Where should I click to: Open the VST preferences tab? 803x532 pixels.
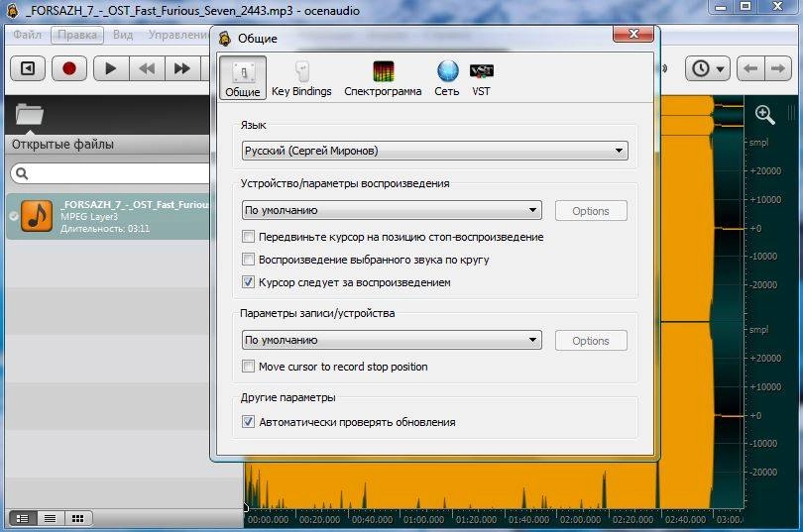[x=482, y=77]
